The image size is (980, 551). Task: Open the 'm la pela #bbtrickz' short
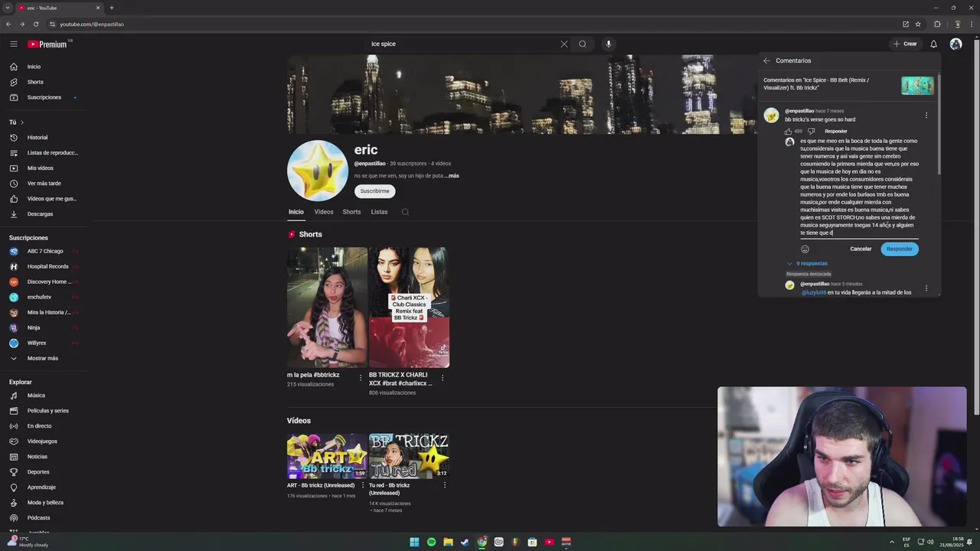[x=327, y=308]
